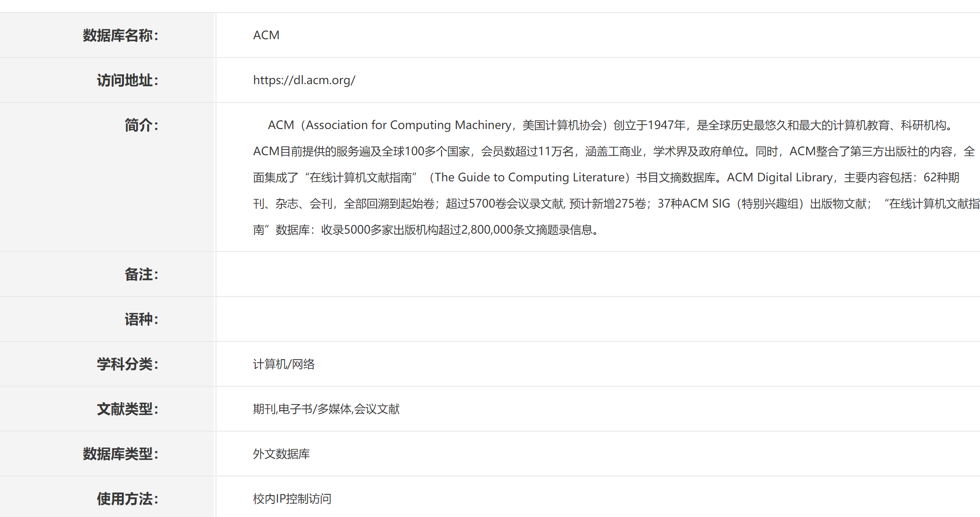Select the 外文数据库 value

coord(281,454)
